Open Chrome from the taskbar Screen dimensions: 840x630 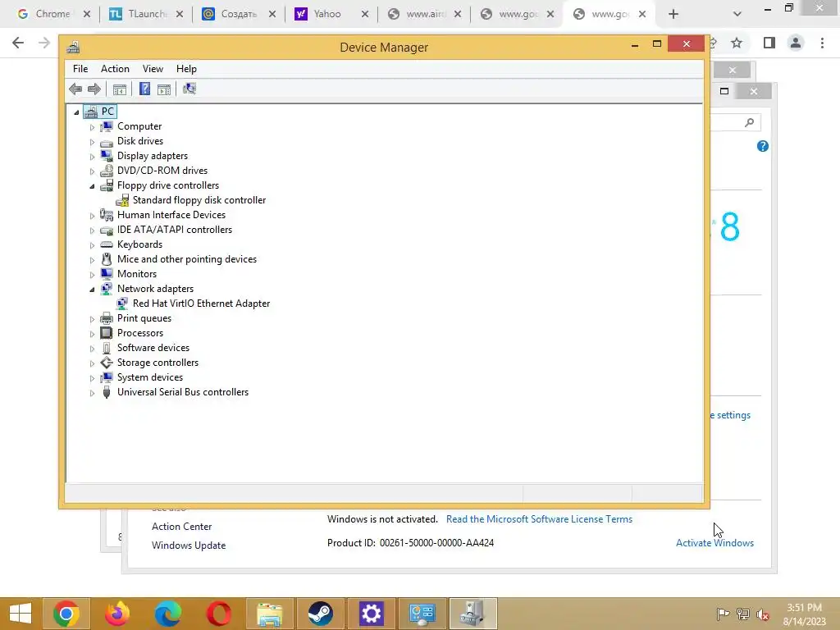tap(66, 614)
